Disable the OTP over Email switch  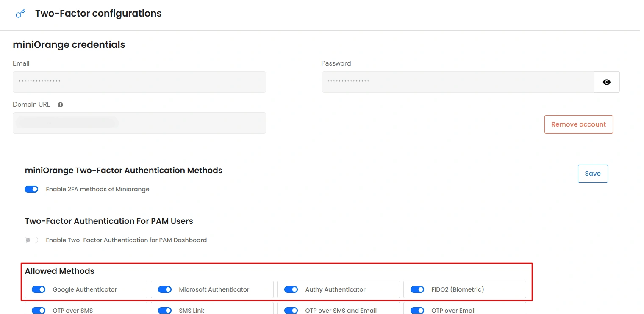click(x=417, y=311)
